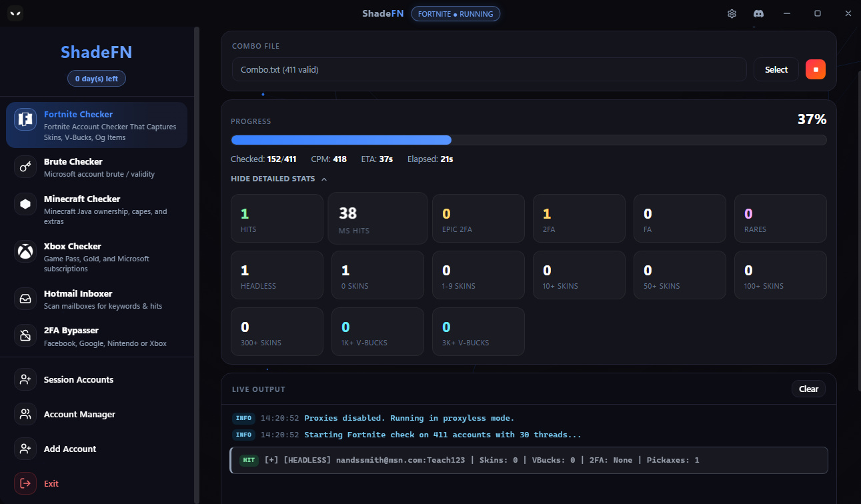
Task: Click the "100+ SKINS" stat card
Action: click(x=780, y=275)
